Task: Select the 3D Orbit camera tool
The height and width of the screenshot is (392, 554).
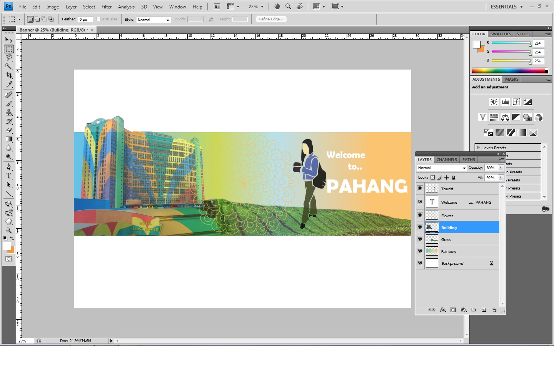Action: (9, 213)
